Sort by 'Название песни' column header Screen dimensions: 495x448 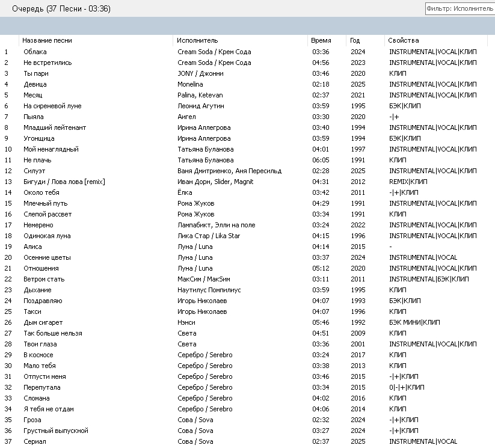tap(47, 40)
